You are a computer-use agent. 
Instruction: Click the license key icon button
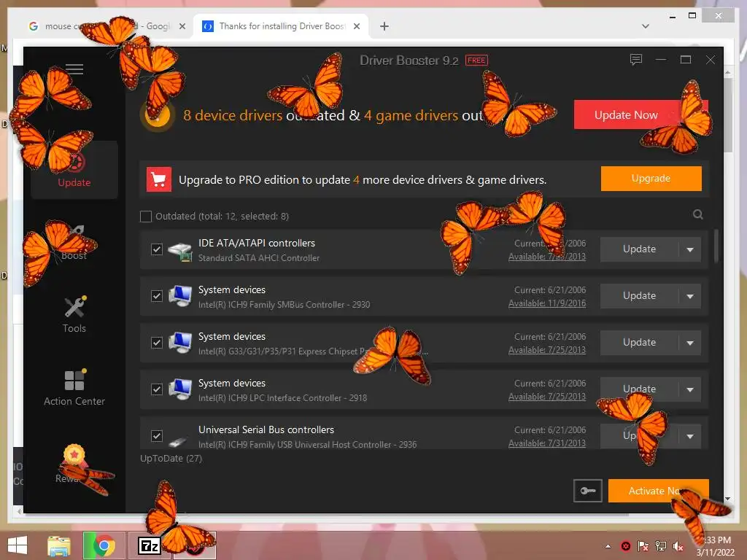[588, 491]
